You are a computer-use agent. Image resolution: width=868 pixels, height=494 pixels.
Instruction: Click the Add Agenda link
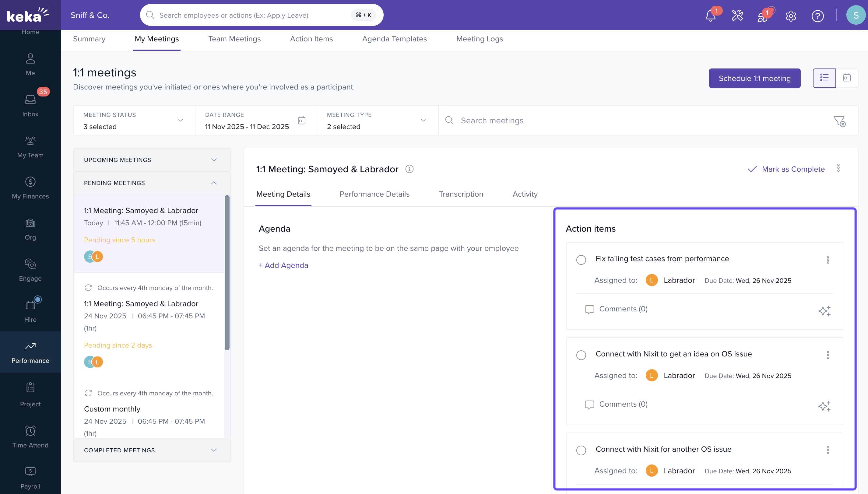tap(283, 265)
